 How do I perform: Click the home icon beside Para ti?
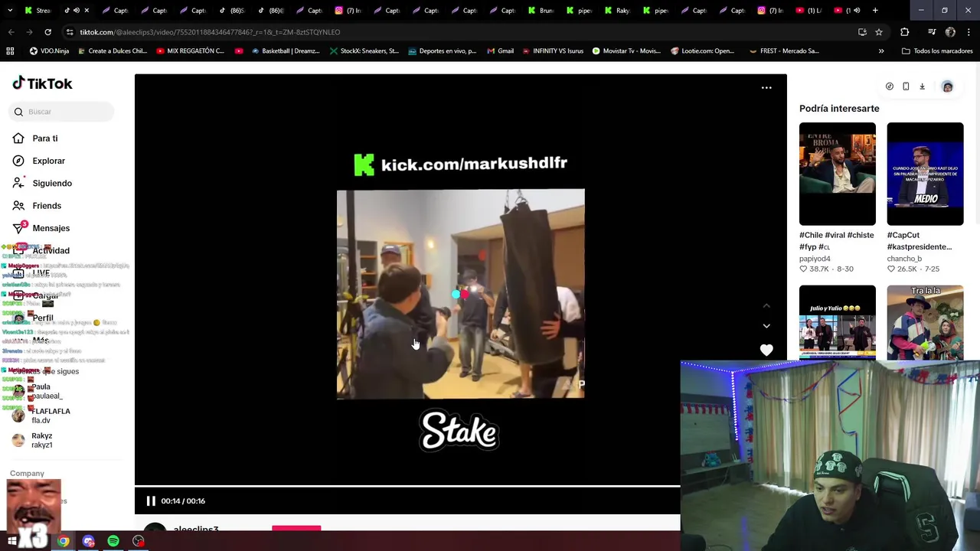tap(18, 139)
